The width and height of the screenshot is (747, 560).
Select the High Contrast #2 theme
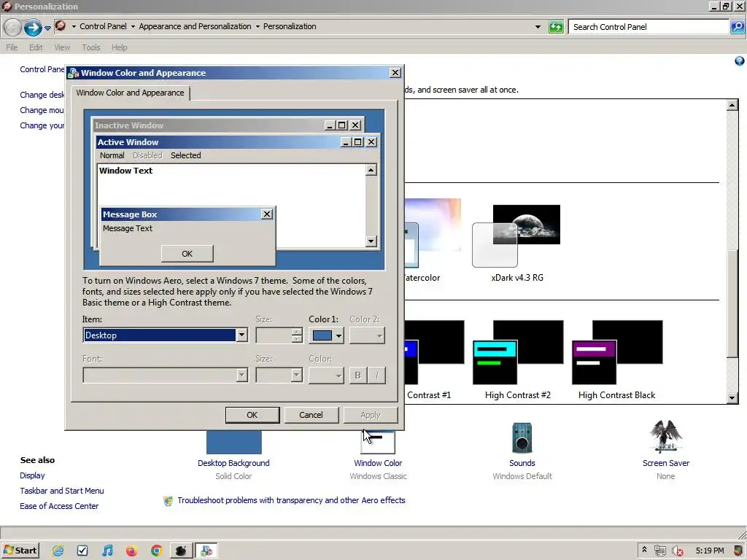pyautogui.click(x=518, y=359)
